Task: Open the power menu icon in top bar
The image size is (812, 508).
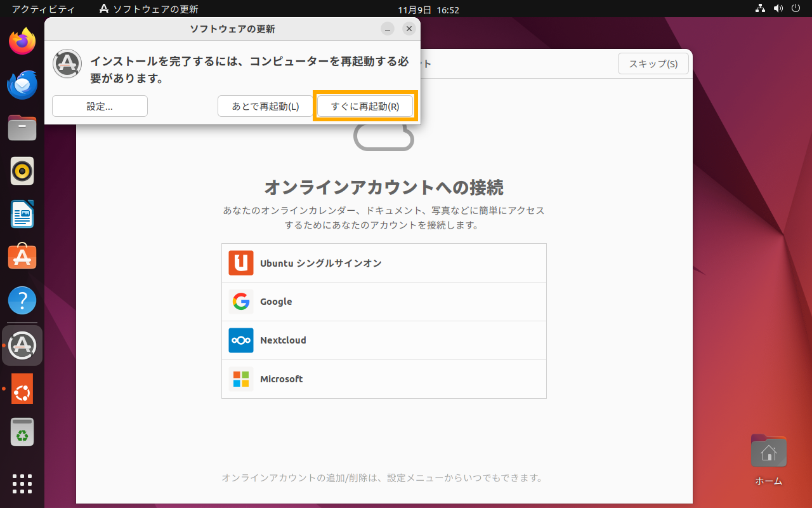Action: click(796, 10)
